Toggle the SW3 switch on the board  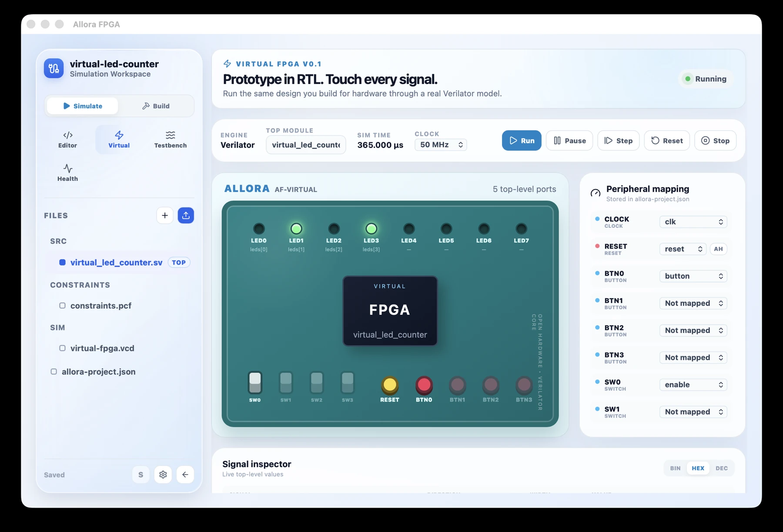348,382
